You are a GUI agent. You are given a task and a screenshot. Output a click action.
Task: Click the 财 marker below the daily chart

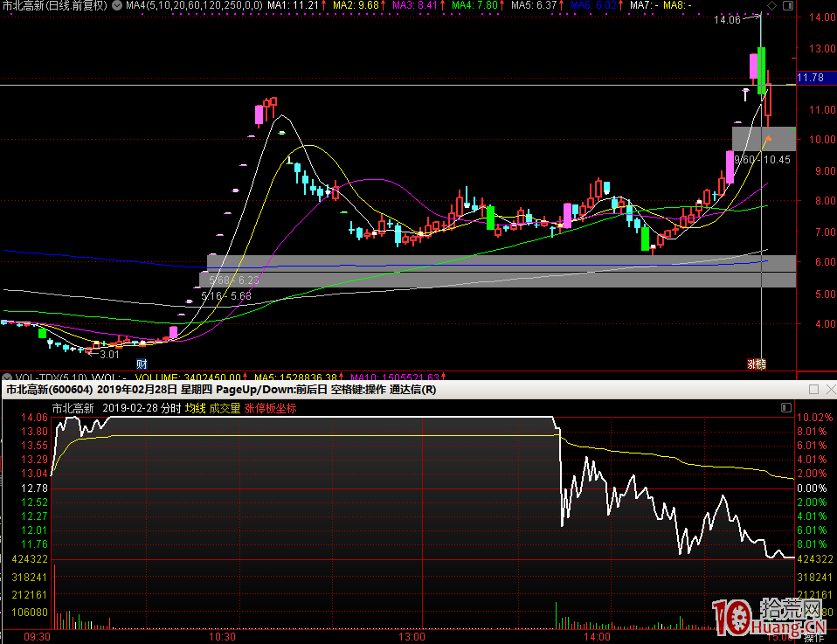pos(142,364)
